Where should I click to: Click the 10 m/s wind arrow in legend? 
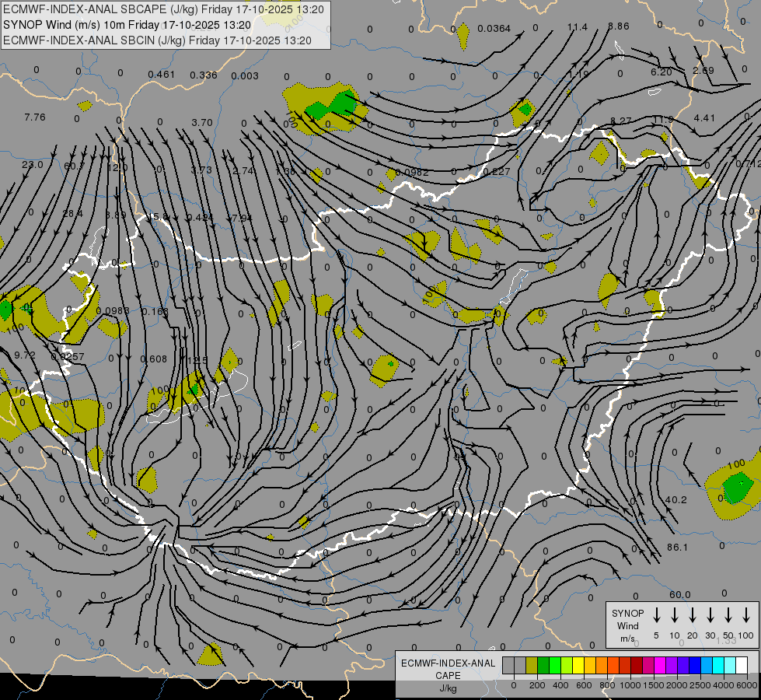pos(674,615)
